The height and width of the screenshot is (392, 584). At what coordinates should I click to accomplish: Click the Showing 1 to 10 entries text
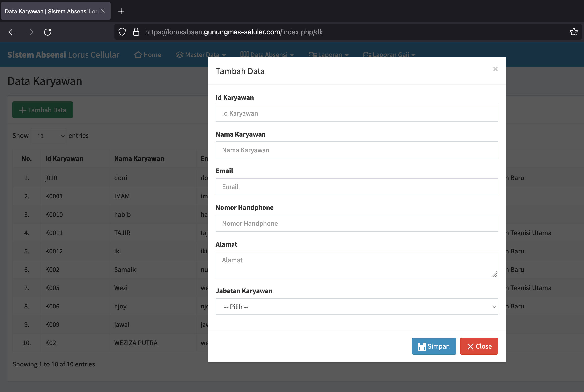point(54,364)
